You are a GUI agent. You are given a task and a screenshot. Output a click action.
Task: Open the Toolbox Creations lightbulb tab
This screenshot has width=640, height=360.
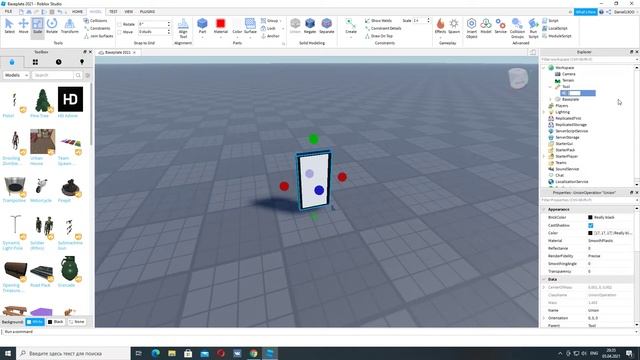point(82,62)
